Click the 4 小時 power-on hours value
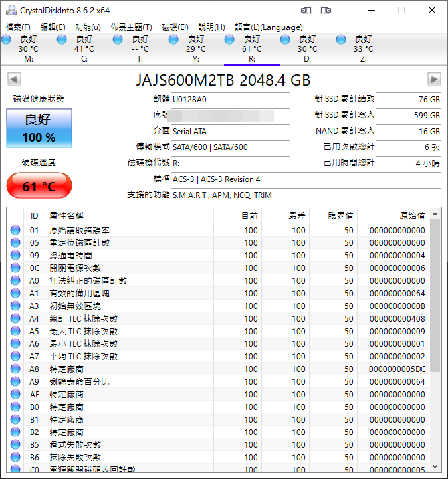 pos(409,163)
